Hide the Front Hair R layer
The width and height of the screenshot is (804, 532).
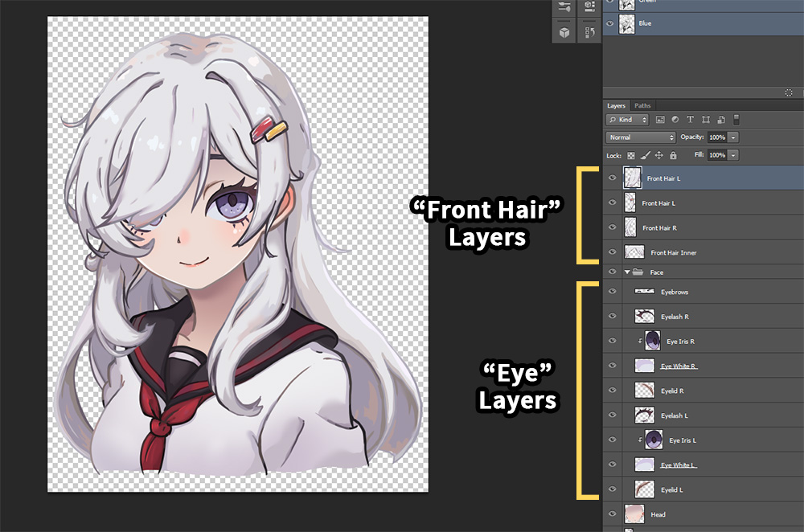(612, 227)
